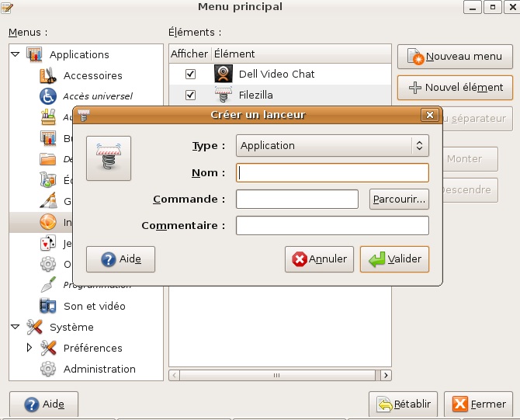This screenshot has width=520, height=420.
Task: Toggle the Dell Video Chat checkbox
Action: pyautogui.click(x=190, y=75)
